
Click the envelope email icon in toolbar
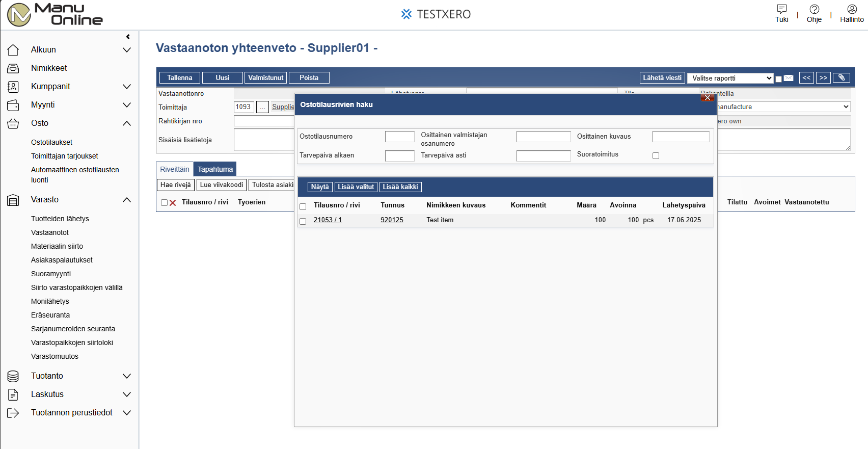click(789, 78)
